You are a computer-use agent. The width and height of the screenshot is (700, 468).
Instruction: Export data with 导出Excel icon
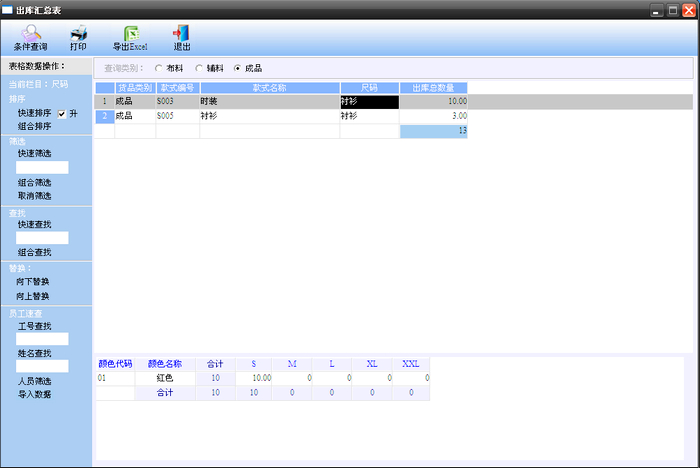pos(130,38)
